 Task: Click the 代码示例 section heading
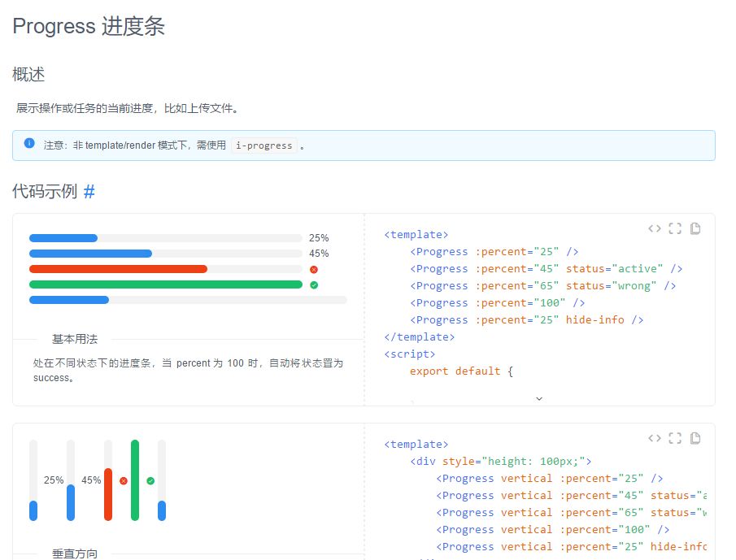[45, 191]
